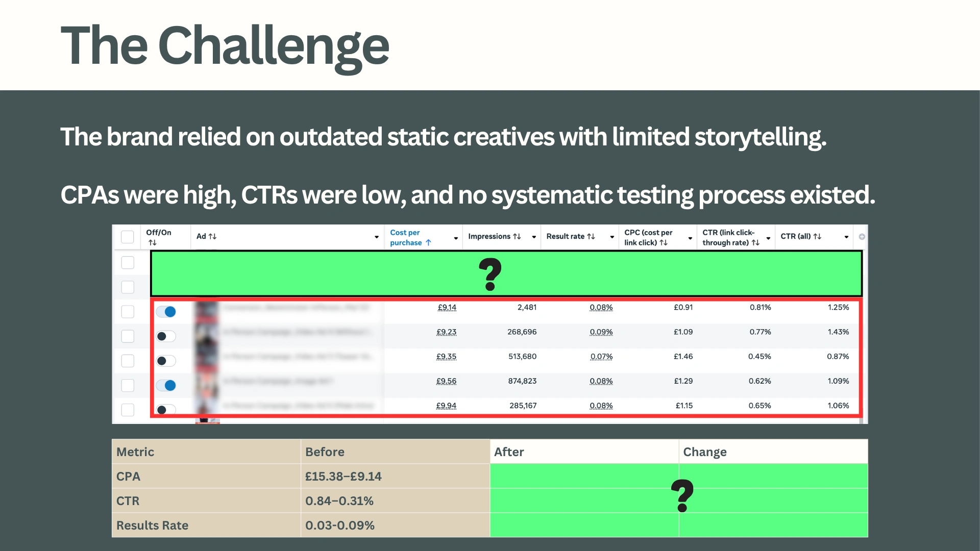Click ad thumbnail in the £9.35 row

207,358
